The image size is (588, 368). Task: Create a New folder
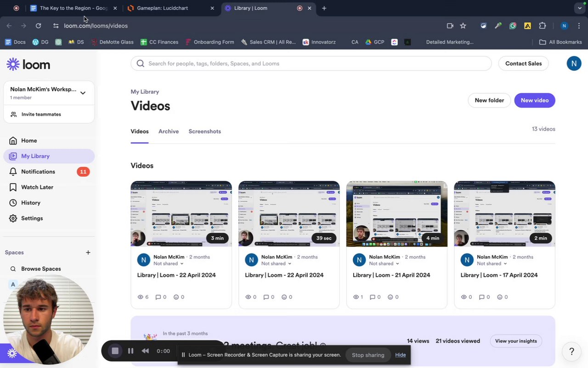(489, 100)
